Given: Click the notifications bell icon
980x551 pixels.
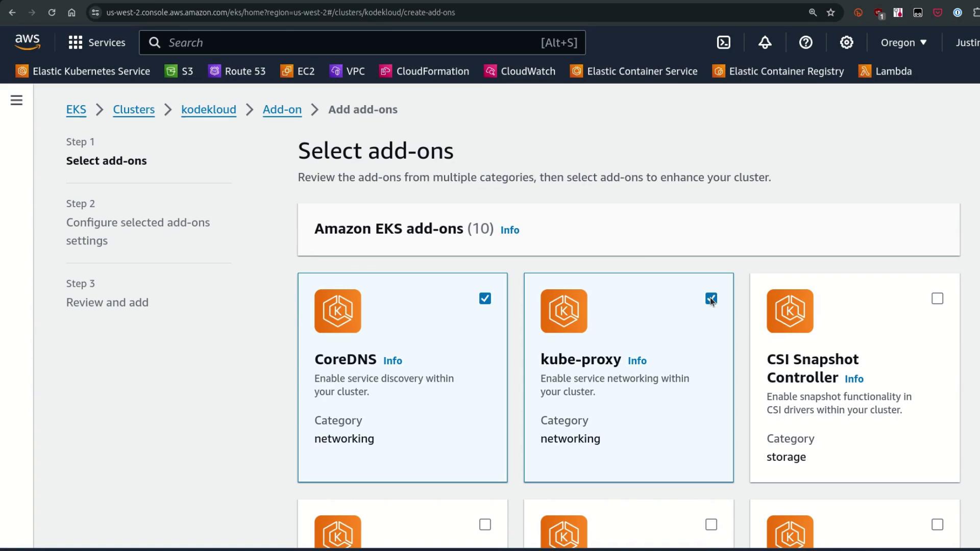Looking at the screenshot, I should click(x=765, y=42).
